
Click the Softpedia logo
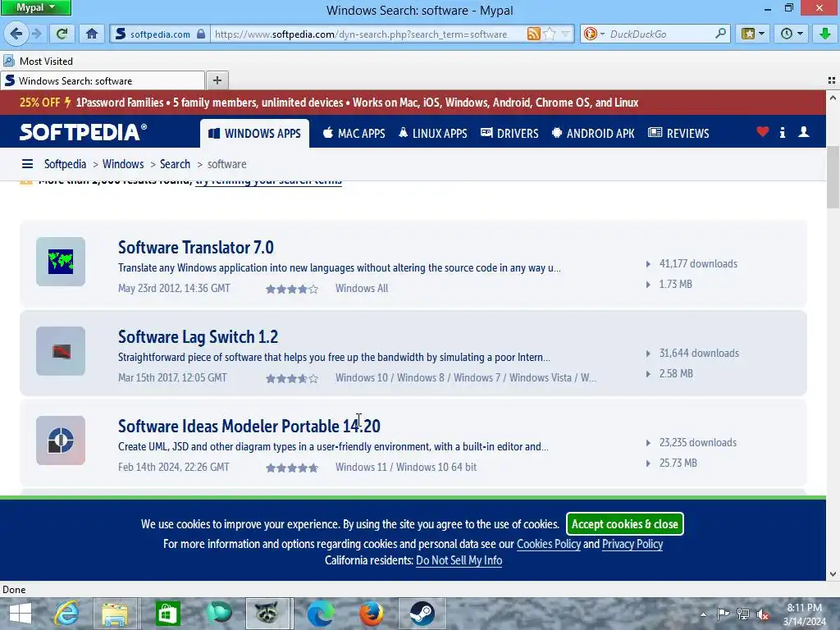pos(83,132)
